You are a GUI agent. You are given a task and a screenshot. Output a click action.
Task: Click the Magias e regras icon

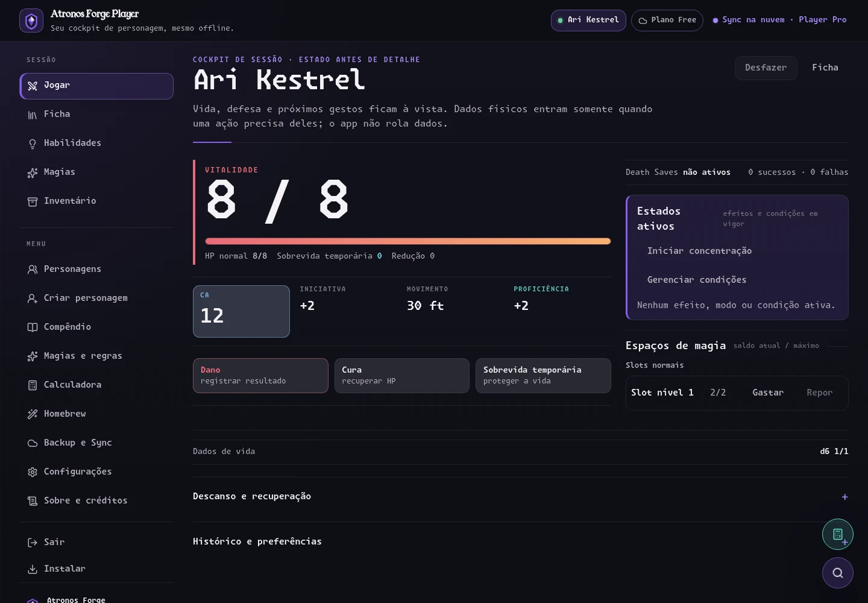point(33,356)
